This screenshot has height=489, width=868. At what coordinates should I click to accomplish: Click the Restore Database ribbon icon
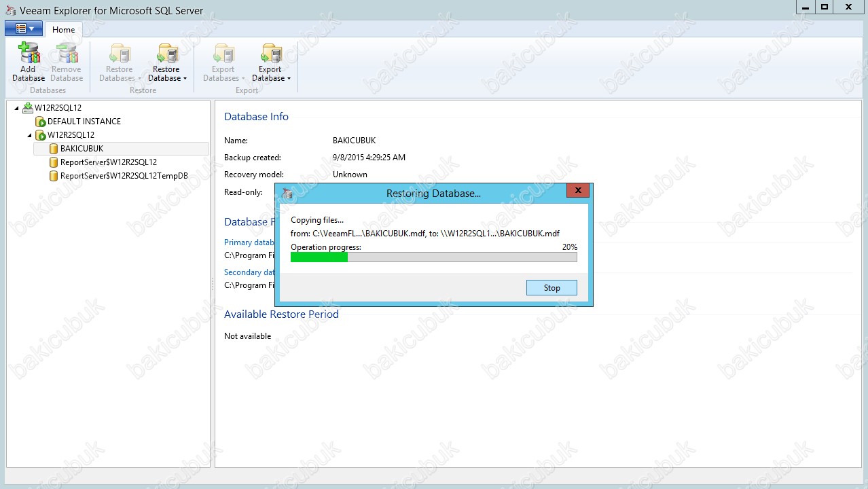click(x=166, y=53)
